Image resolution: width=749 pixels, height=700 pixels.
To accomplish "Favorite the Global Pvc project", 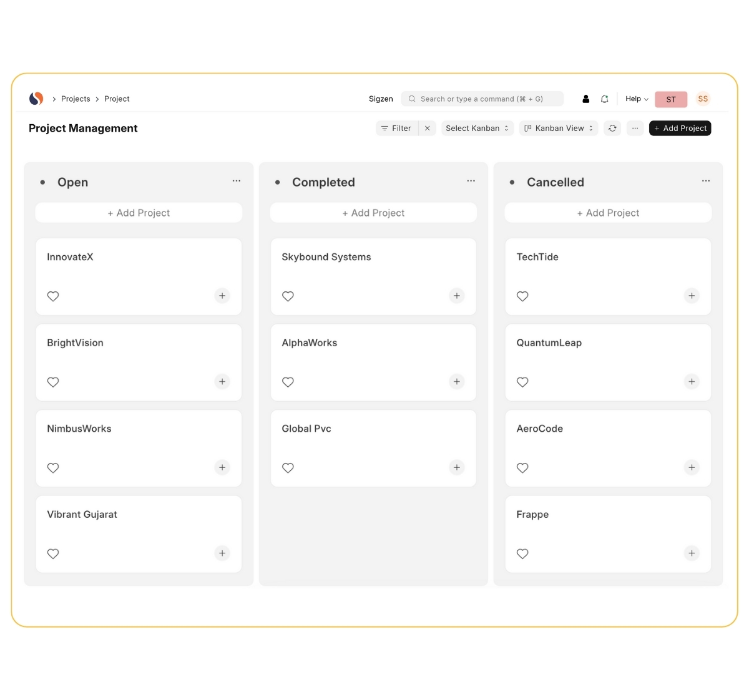I will 288,468.
